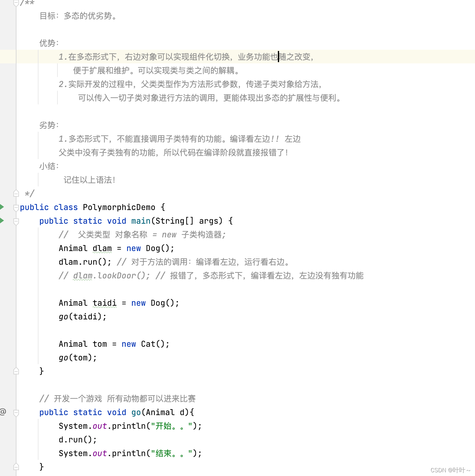The height and width of the screenshot is (476, 475).
Task: Click the comment heading 目标：多态的优劣势
Action: pyautogui.click(x=79, y=16)
